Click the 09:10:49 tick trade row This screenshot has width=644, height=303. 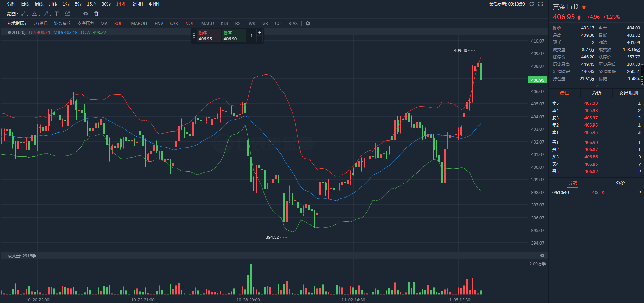[x=596, y=193]
